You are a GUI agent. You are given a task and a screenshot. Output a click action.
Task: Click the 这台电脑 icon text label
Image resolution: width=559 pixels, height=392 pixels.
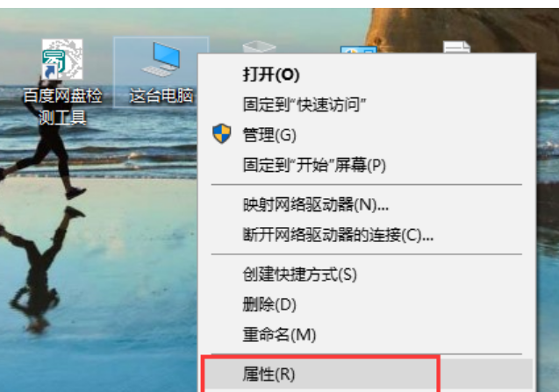point(161,96)
